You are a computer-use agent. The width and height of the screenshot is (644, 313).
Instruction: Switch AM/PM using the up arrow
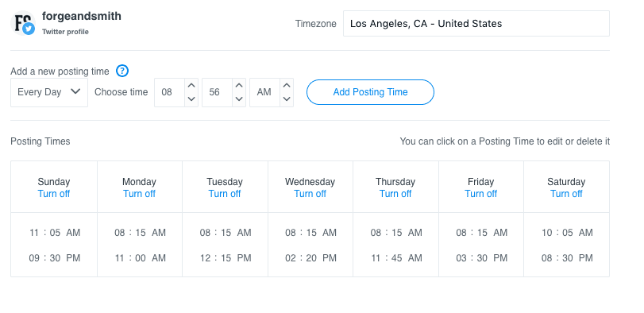point(287,86)
